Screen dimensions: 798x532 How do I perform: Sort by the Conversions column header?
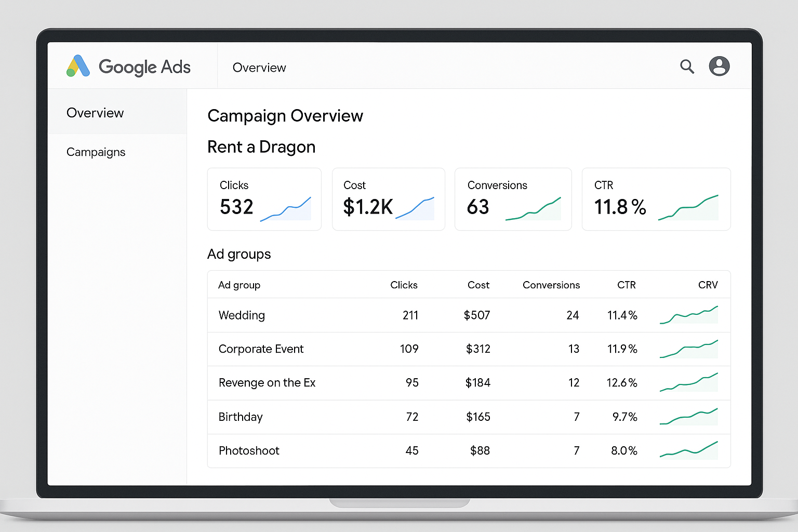pos(551,285)
